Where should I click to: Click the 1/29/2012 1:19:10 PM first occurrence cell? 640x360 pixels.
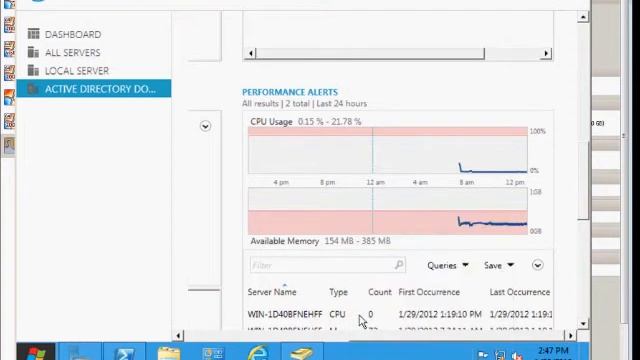click(x=440, y=314)
